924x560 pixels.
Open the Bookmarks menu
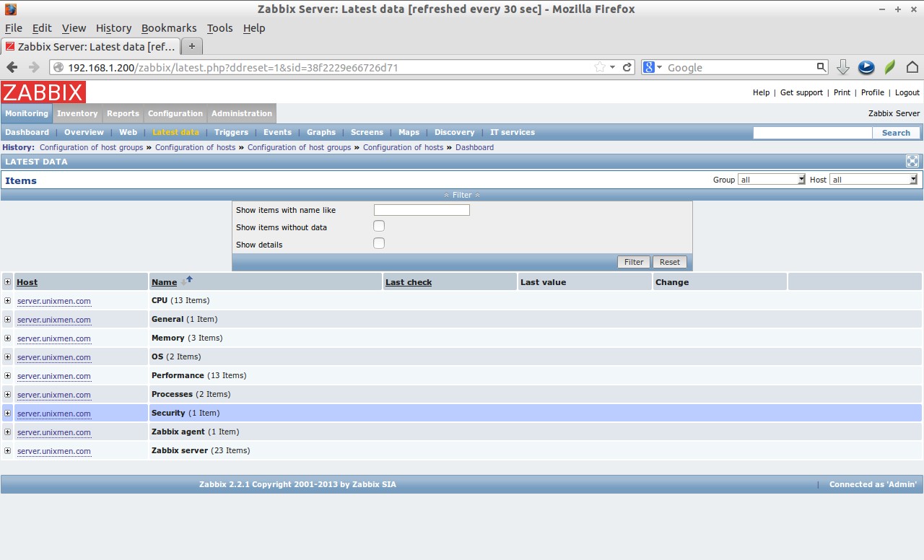[169, 28]
